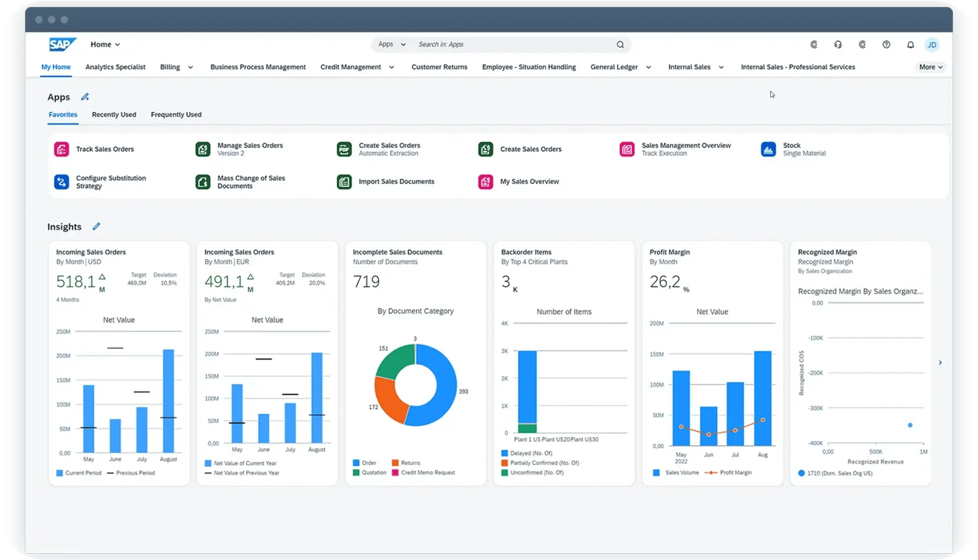Switch to the Recently Used tab
978x560 pixels.
click(114, 114)
